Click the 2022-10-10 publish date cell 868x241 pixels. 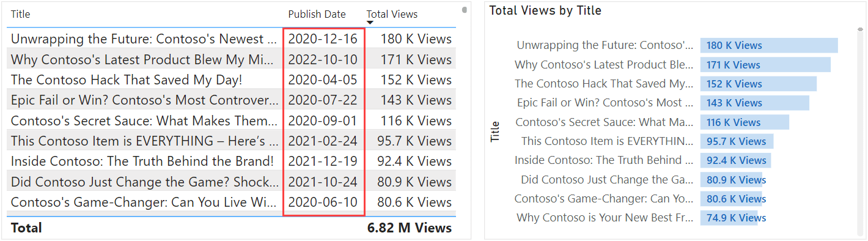323,59
